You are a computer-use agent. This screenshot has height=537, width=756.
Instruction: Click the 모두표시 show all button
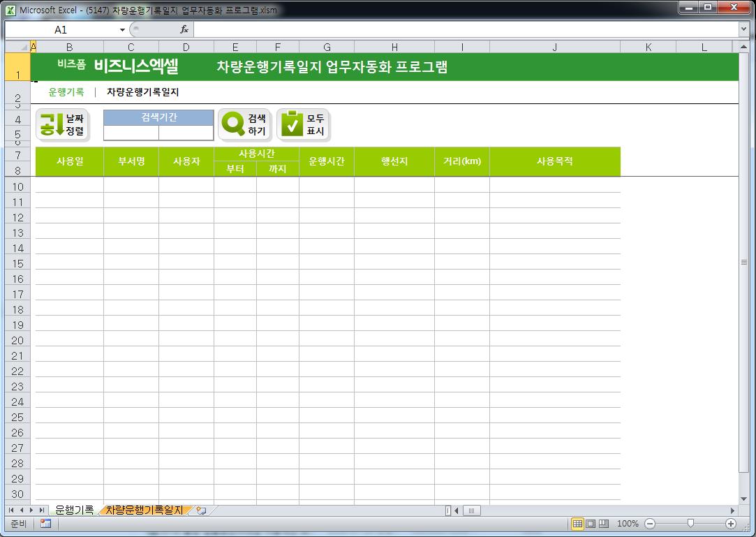[303, 125]
